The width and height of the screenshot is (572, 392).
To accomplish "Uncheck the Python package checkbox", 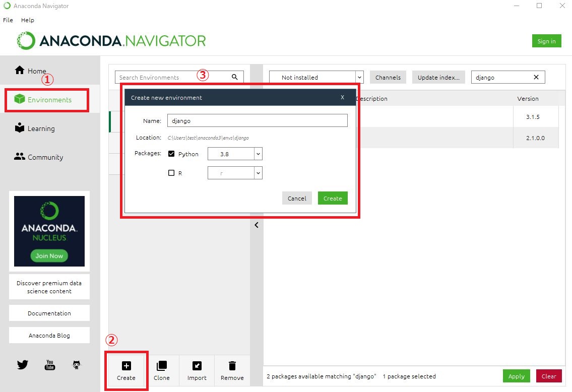I will 171,154.
